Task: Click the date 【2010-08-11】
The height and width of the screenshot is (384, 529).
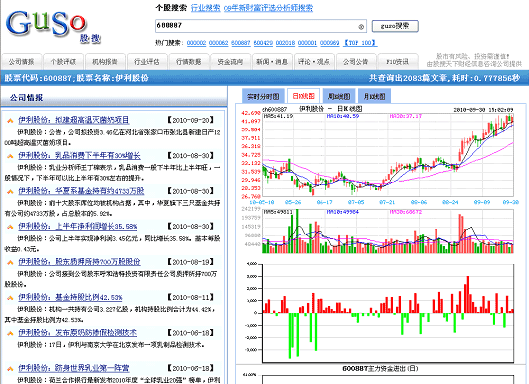Action: click(191, 297)
